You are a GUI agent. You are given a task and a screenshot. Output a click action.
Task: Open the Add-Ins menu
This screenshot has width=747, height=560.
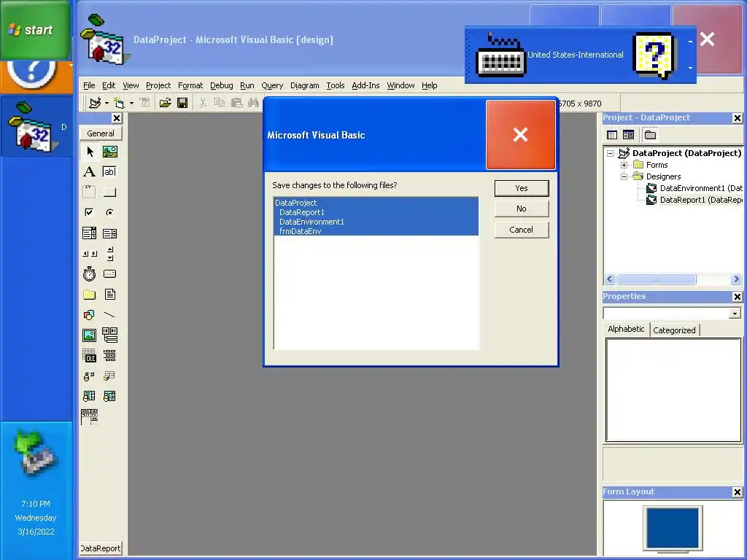click(x=365, y=86)
